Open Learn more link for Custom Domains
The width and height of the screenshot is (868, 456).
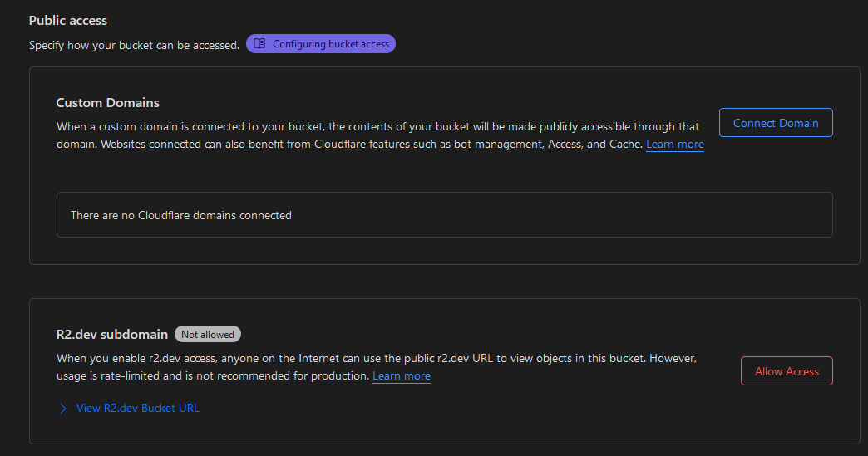(x=674, y=145)
